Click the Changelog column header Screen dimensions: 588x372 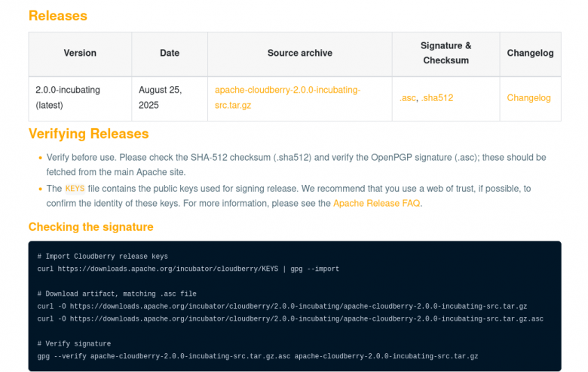click(x=530, y=53)
